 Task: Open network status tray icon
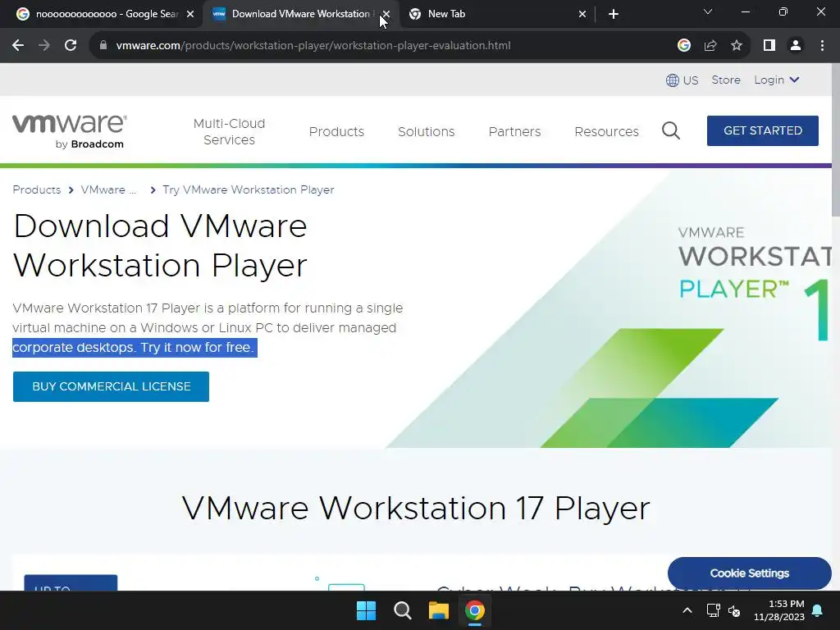(x=713, y=610)
